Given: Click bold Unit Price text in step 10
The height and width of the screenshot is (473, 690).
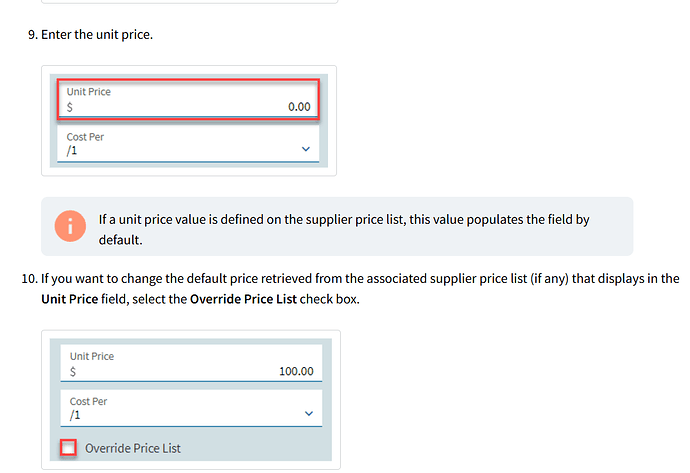Looking at the screenshot, I should point(70,299).
